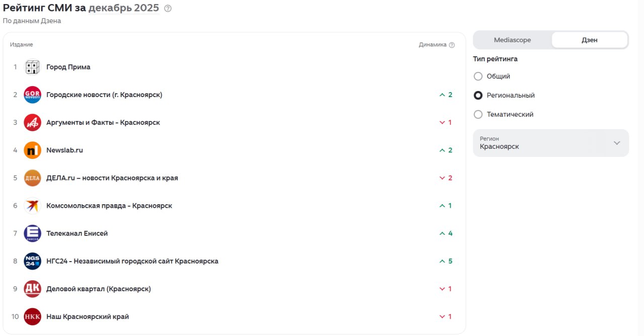Select the Общий rating type
644x336 pixels.
(478, 76)
